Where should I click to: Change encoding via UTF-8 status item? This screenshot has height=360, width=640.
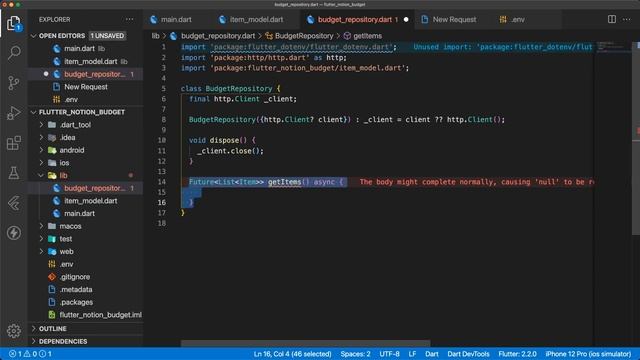(389, 354)
